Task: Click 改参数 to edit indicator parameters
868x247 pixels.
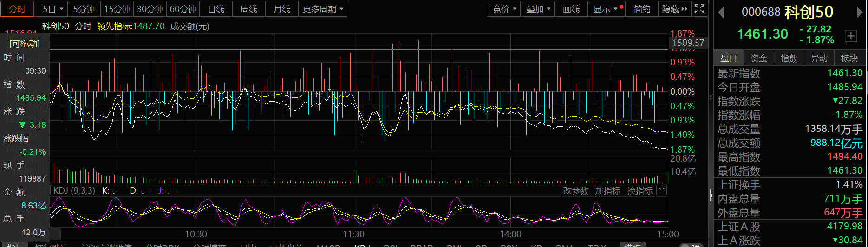Action: pos(575,190)
